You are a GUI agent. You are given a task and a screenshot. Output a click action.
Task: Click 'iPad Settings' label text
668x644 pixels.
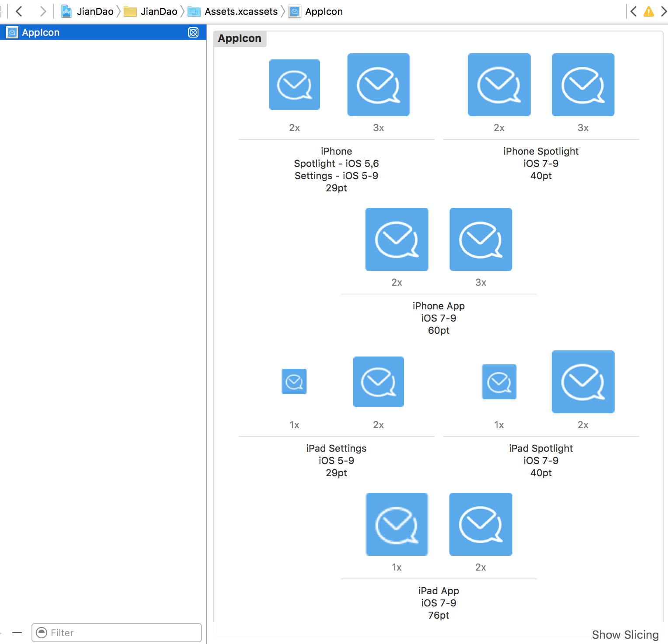336,448
